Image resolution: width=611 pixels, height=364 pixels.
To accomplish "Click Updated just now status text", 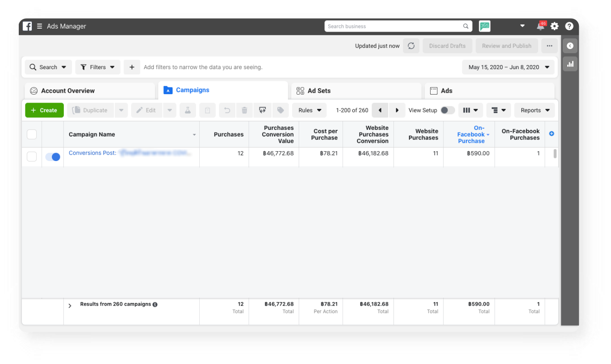I will tap(377, 46).
